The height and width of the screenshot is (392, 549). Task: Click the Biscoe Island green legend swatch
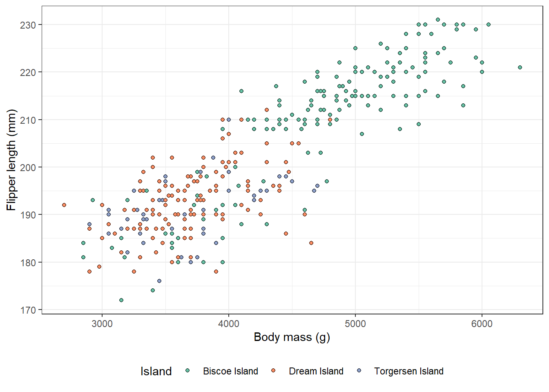click(187, 371)
